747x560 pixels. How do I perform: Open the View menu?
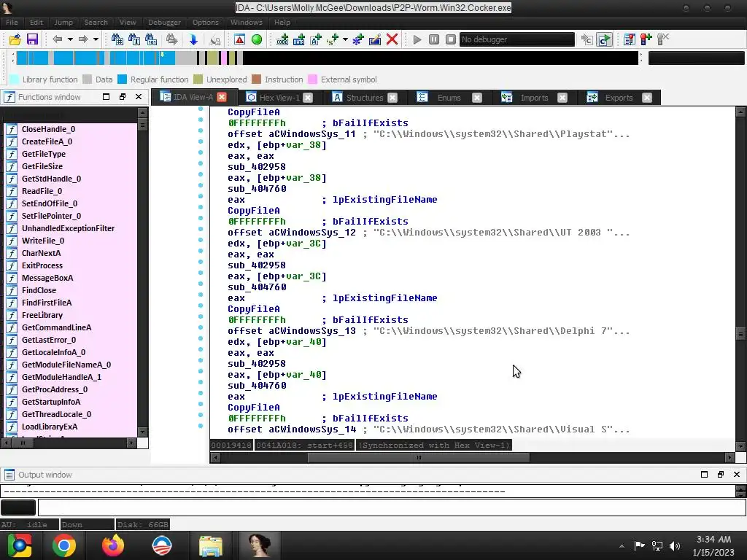128,23
